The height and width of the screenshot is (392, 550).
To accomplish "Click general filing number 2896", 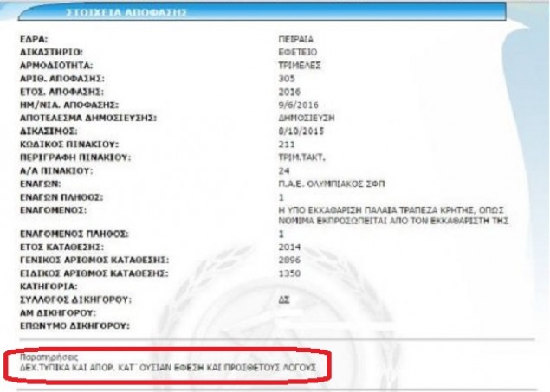I will point(289,260).
